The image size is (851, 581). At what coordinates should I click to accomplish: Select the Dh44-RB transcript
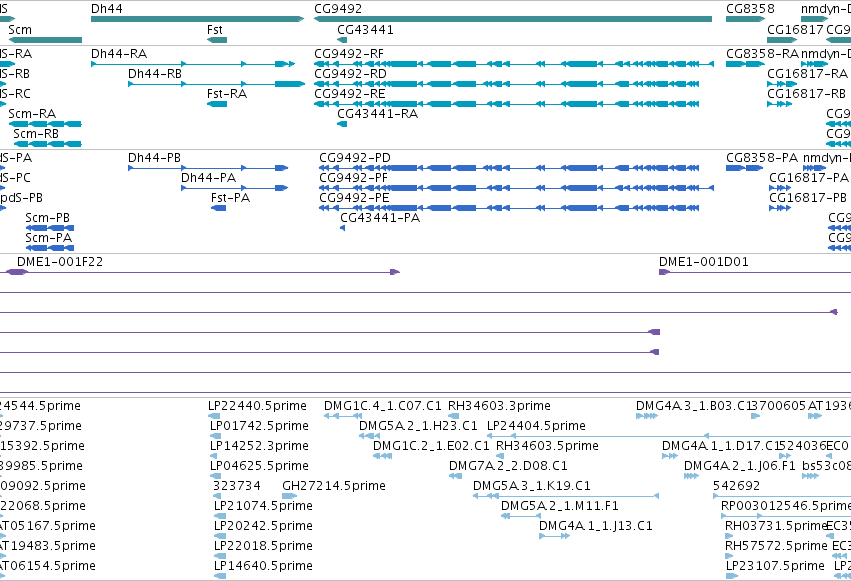click(x=217, y=85)
